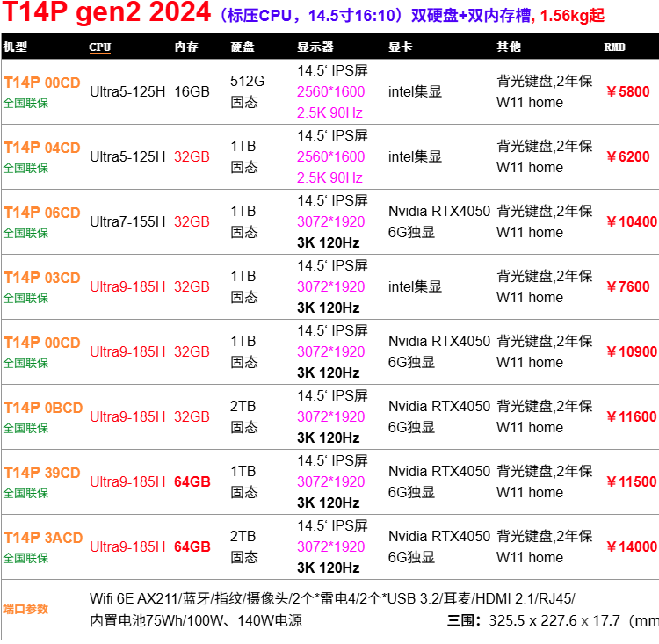Select model name "T14P 06CD"
This screenshot has width=659, height=644.
pyautogui.click(x=41, y=213)
